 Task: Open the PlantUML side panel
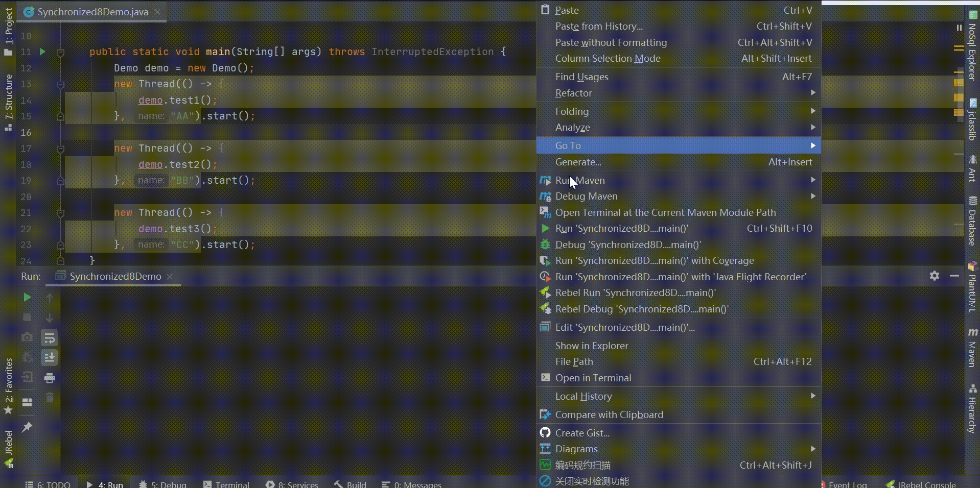click(972, 287)
